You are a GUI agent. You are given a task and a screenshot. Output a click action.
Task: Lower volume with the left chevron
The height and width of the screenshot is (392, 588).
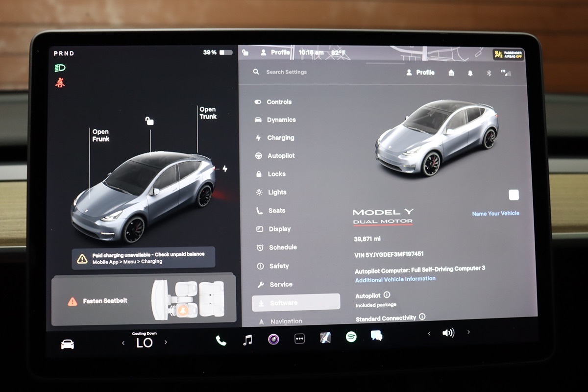pyautogui.click(x=429, y=334)
